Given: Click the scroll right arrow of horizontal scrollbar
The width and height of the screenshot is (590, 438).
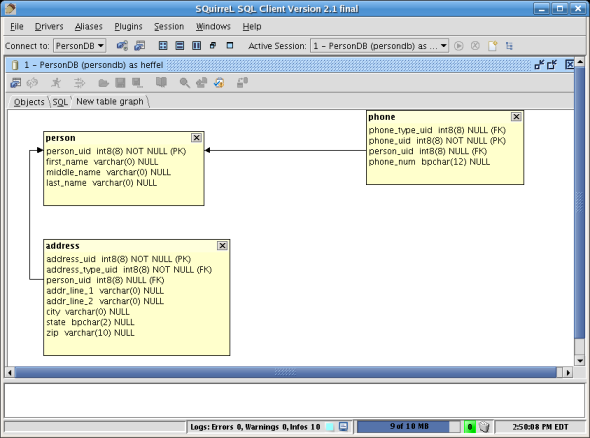Looking at the screenshot, I should tap(568, 373).
